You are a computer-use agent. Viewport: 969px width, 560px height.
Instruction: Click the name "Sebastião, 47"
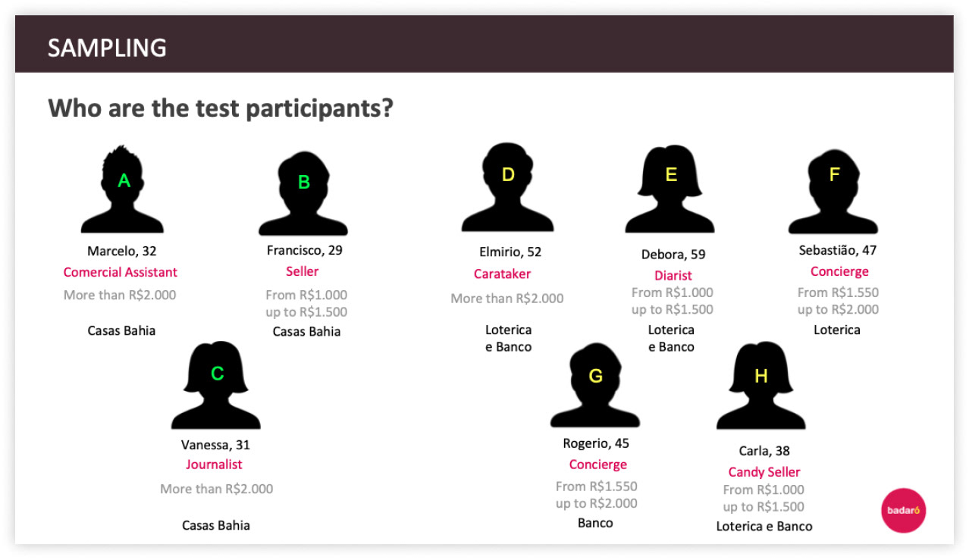[838, 250]
